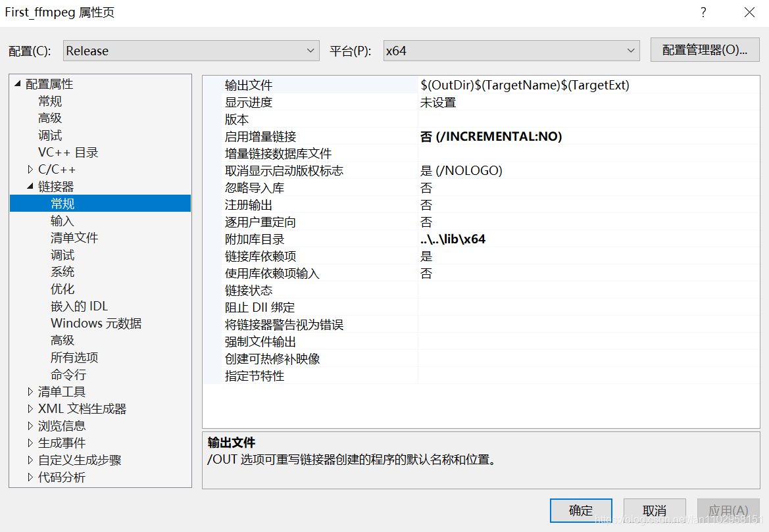This screenshot has height=532, width=769.
Task: Open the x64 platform dropdown
Action: 510,50
